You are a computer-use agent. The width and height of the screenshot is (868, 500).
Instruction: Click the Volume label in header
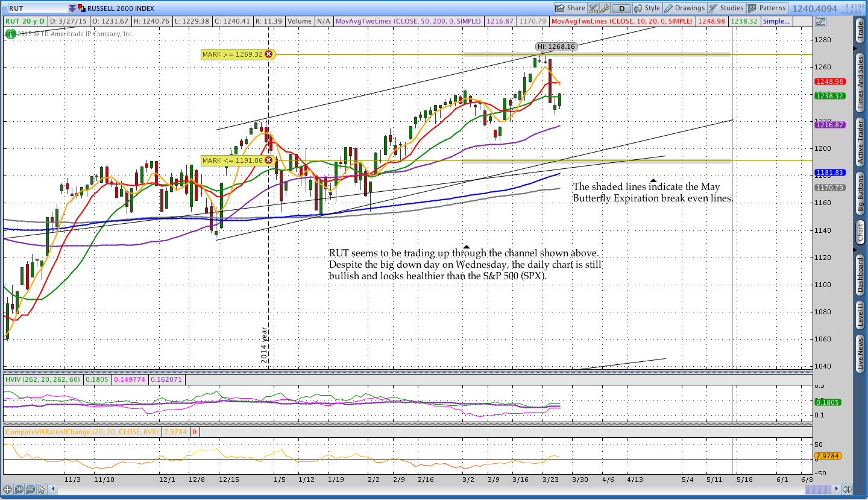(300, 21)
